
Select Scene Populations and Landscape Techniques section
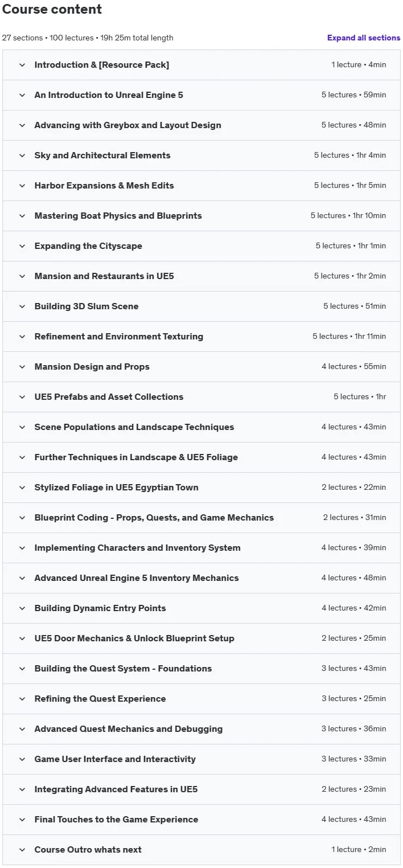pos(201,427)
